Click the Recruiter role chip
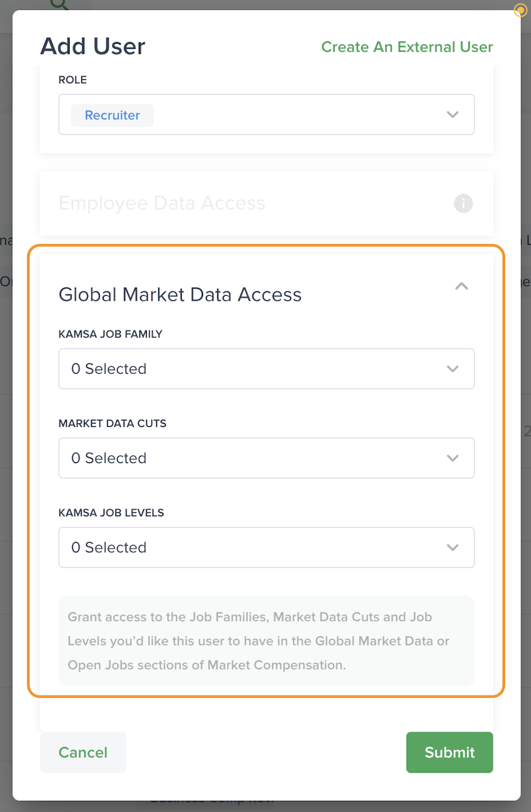 [x=112, y=115]
